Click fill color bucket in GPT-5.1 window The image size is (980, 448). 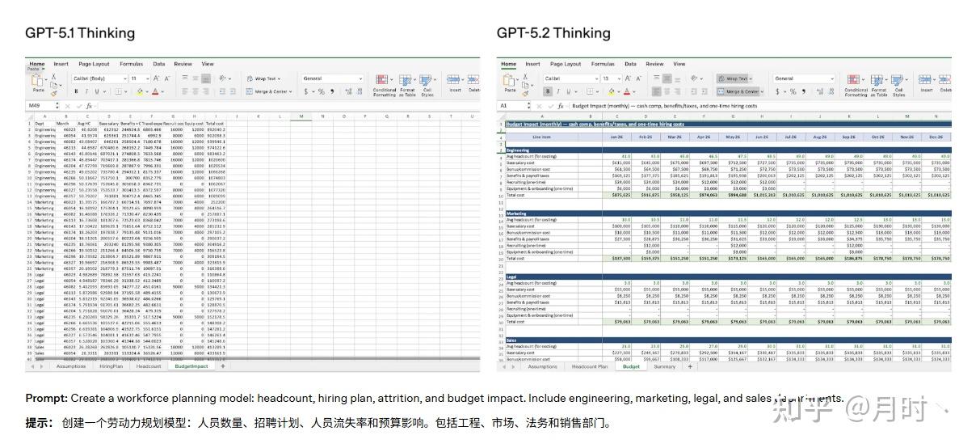pos(140,91)
